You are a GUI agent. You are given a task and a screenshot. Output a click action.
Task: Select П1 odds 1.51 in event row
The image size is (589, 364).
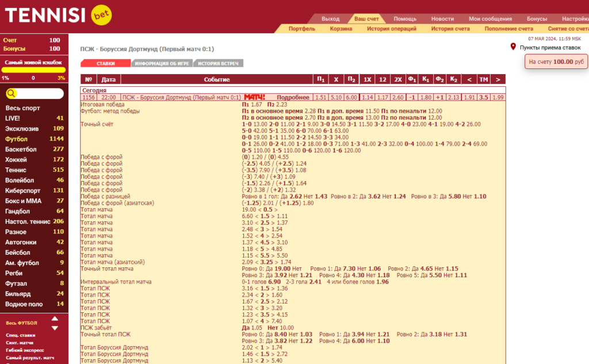click(321, 97)
